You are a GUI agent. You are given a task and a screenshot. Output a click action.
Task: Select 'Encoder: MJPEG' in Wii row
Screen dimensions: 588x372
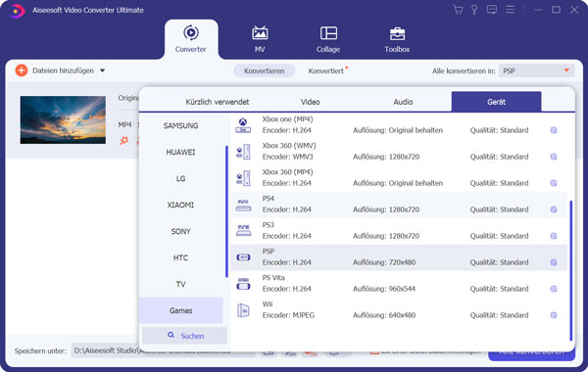pyautogui.click(x=288, y=315)
